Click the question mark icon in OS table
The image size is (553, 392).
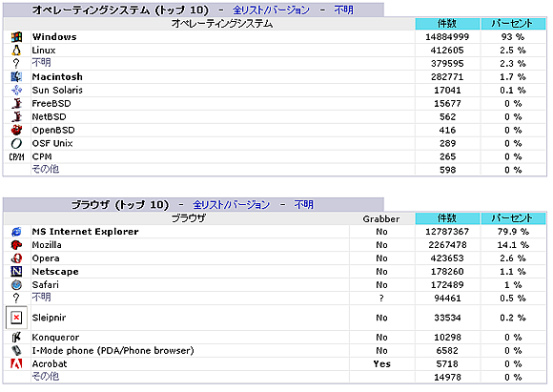point(16,64)
